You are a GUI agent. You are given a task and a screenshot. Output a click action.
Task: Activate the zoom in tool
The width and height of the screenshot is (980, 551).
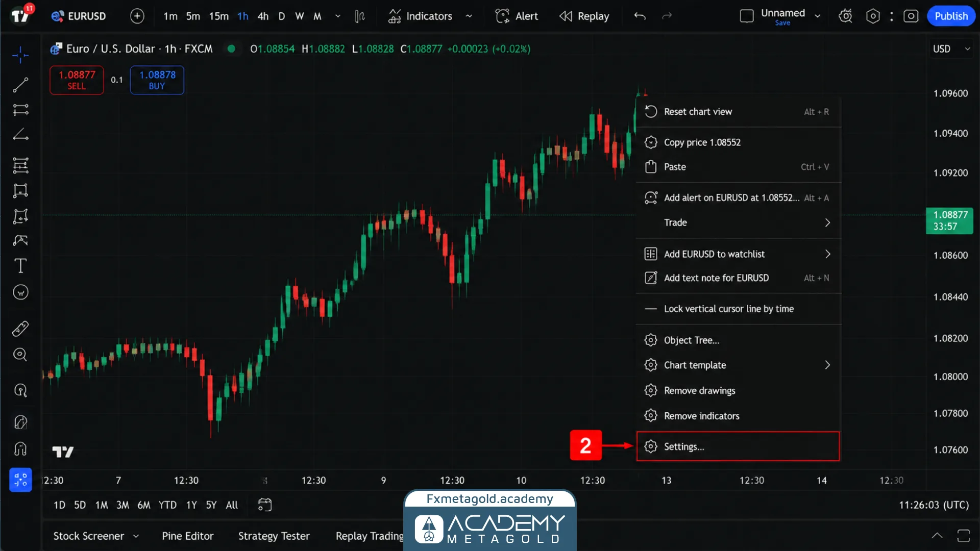20,355
